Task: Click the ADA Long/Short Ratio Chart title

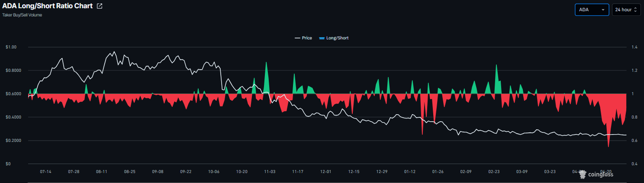Action: click(x=47, y=6)
